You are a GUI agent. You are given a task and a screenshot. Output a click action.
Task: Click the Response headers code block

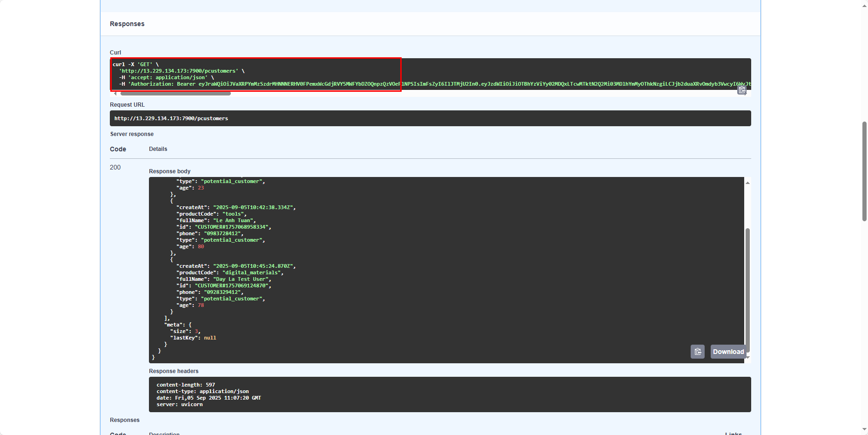[x=450, y=394]
